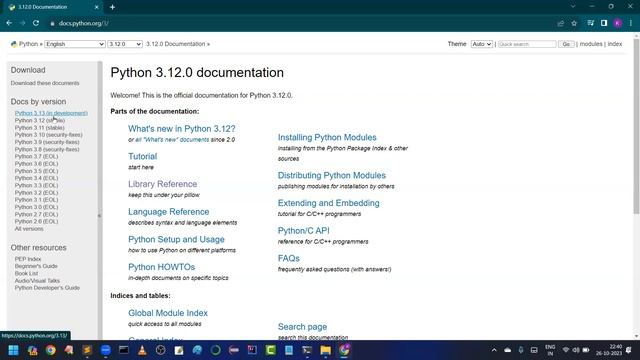Open the 3.12.0 version dropdown
Screen dimensions: 640x360
(125, 44)
